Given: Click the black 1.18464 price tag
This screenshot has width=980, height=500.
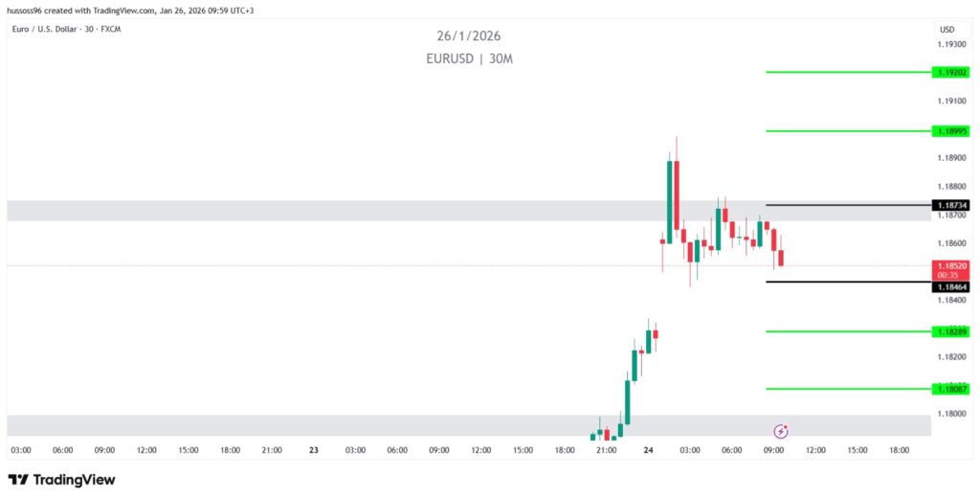Looking at the screenshot, I should (x=950, y=286).
